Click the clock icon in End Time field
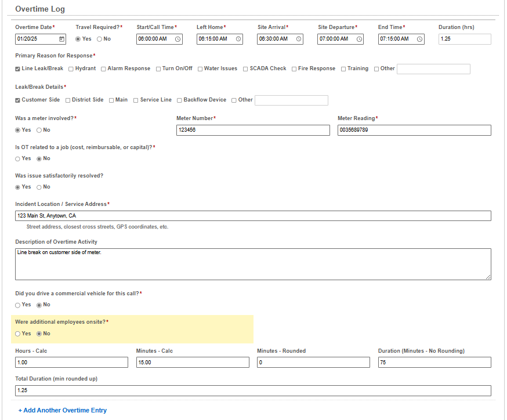507x420 pixels. (420, 39)
